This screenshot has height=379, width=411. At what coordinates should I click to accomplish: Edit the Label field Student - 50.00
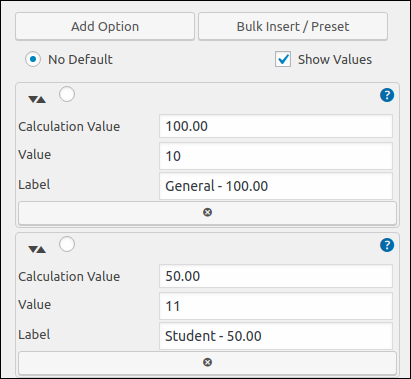coord(276,336)
